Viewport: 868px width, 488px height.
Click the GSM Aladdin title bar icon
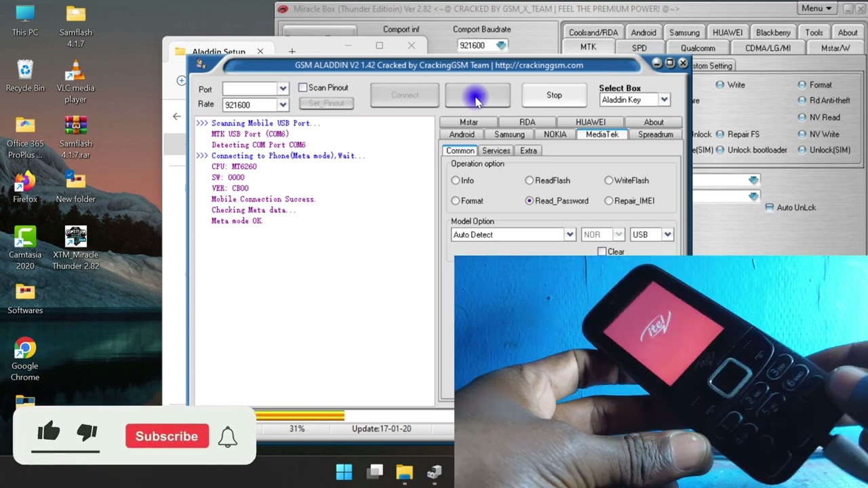click(x=201, y=64)
